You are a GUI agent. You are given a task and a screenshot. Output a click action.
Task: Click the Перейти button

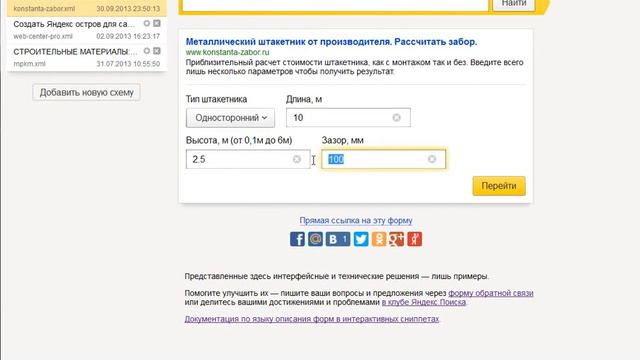[x=499, y=186]
